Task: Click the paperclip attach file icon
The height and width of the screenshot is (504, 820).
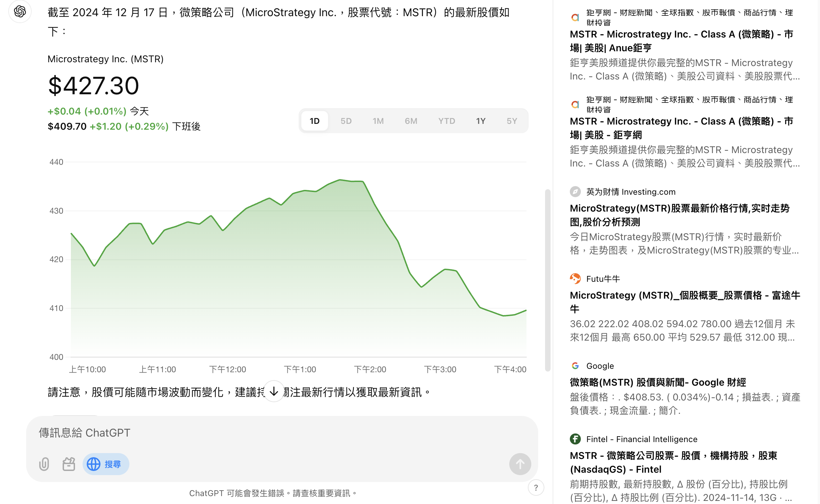Action: [x=44, y=464]
